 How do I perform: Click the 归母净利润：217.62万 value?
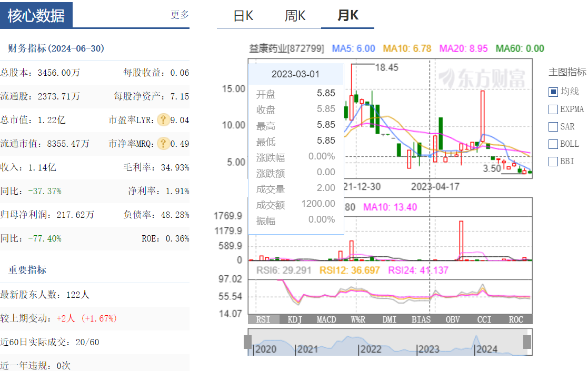pyautogui.click(x=47, y=215)
